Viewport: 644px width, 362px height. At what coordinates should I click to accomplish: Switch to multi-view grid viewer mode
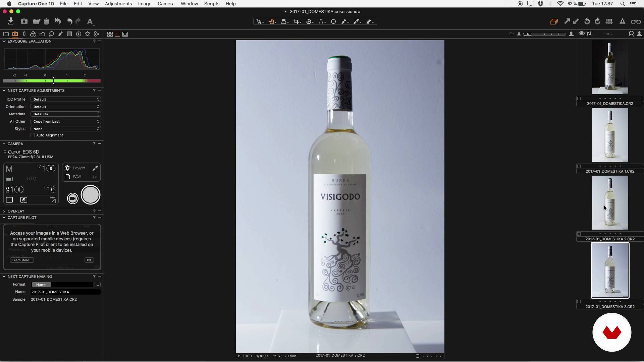[110, 34]
